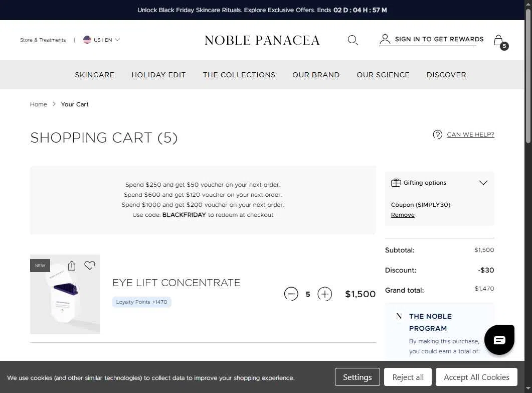532x393 pixels.
Task: Reject all cookies
Action: tap(408, 377)
